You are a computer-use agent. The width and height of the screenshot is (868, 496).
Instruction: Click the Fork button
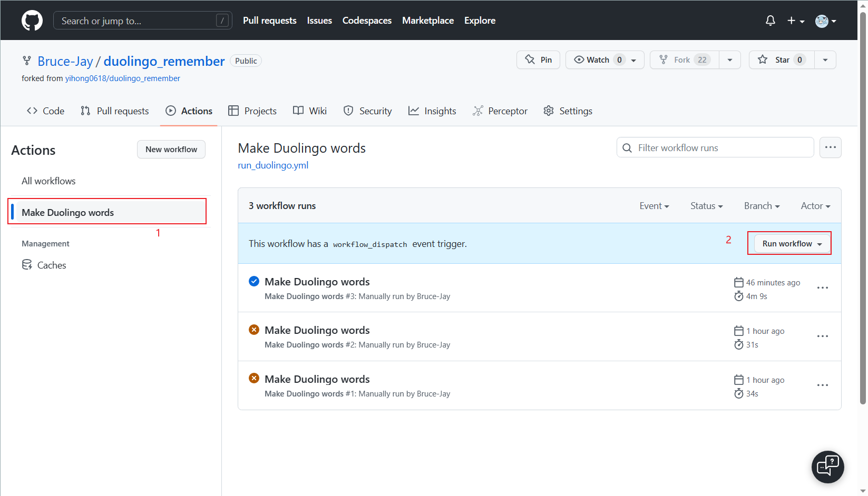click(684, 60)
